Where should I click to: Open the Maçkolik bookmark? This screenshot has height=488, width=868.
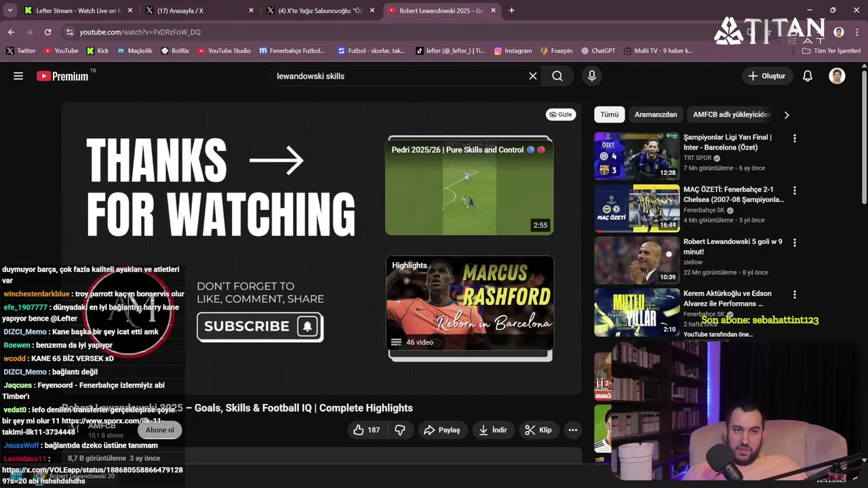coord(134,51)
